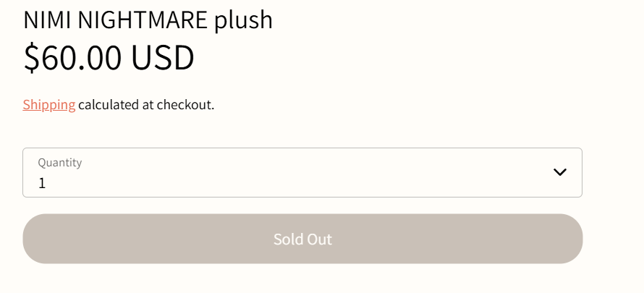Click the left edge of Sold Out button
The width and height of the screenshot is (644, 293).
click(x=38, y=239)
